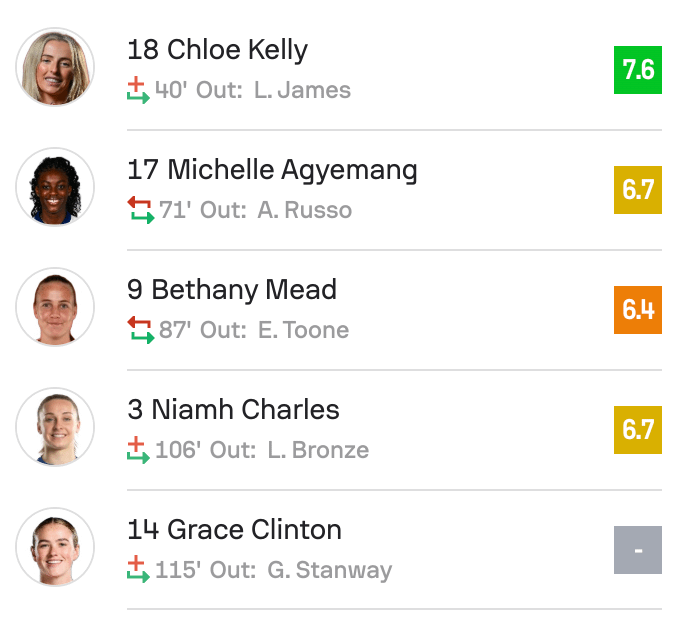Viewport: 690px width, 624px height.
Task: Click the 3 Niamh Charles name
Action: [233, 410]
